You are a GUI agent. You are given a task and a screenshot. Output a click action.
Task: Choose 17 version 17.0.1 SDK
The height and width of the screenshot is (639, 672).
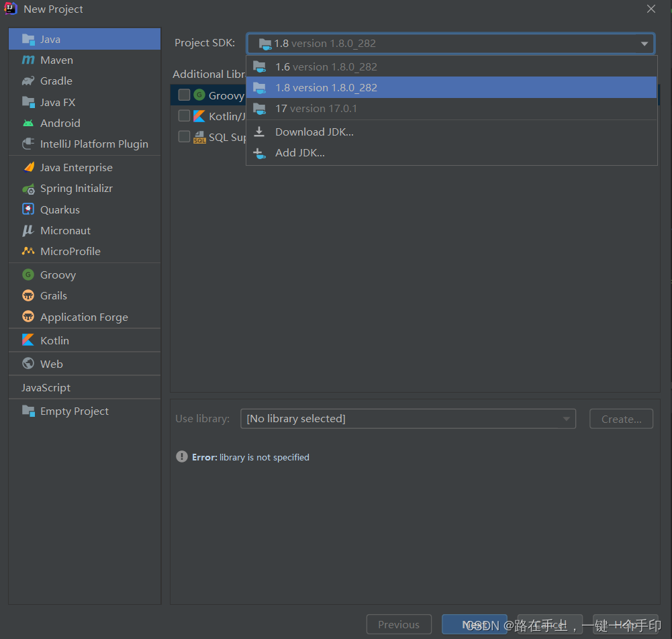(x=451, y=109)
